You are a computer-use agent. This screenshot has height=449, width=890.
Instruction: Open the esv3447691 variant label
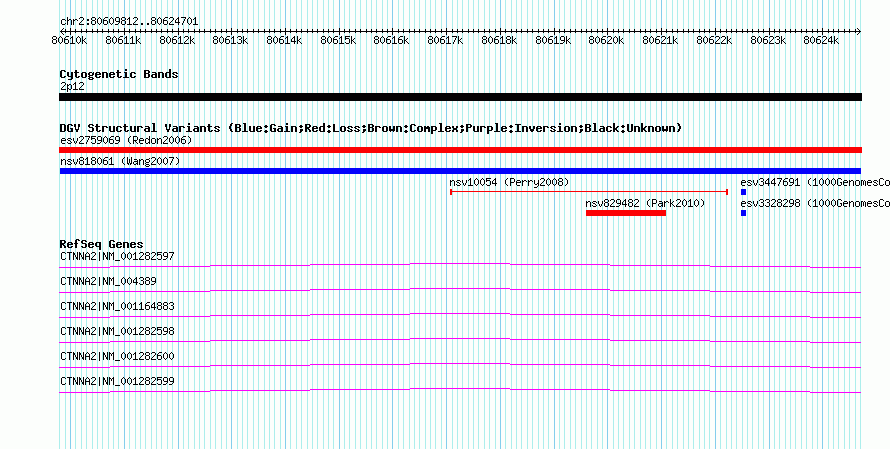pyautogui.click(x=815, y=182)
